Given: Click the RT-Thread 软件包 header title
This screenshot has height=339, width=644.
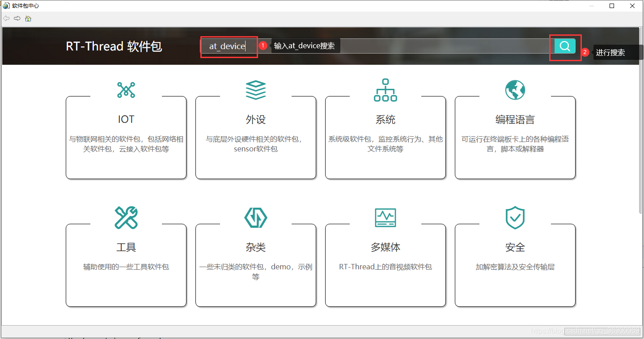Looking at the screenshot, I should [x=114, y=46].
